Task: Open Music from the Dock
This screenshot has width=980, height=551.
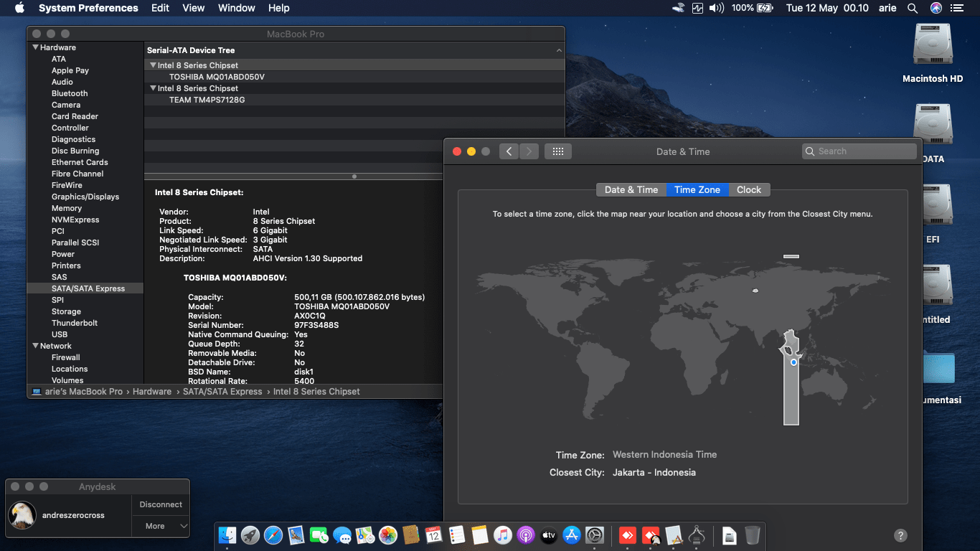Action: (x=503, y=534)
